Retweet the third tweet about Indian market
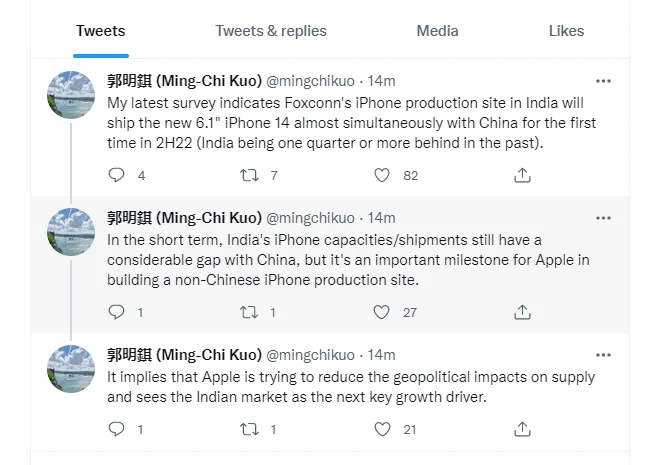Screen dimensions: 651x465 click(250, 429)
